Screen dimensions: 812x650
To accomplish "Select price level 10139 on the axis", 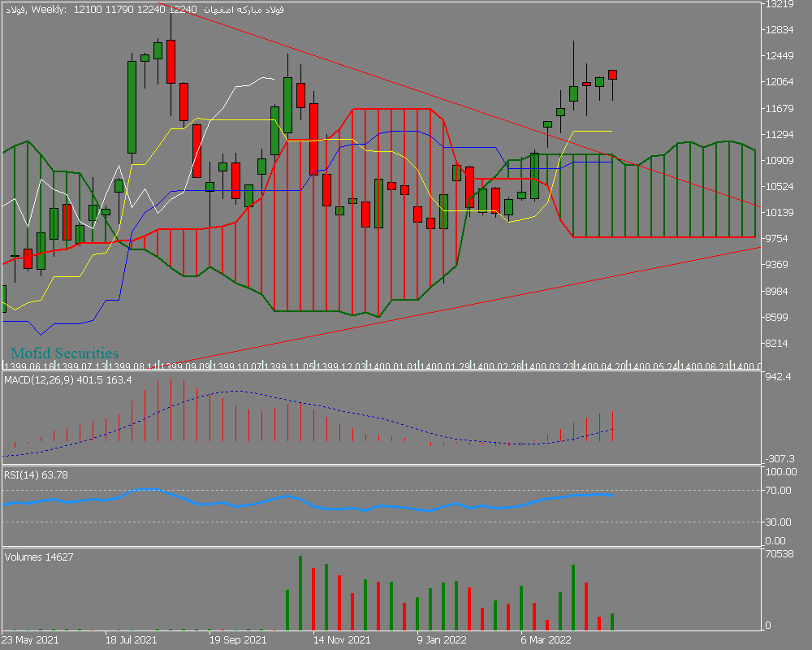I will click(780, 212).
